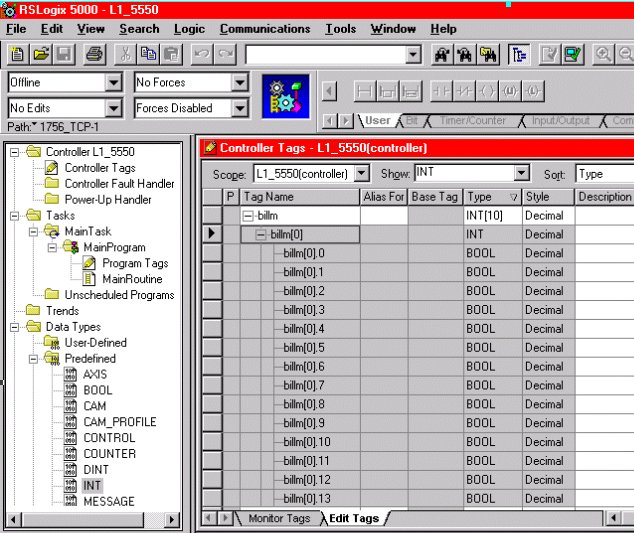Click the Verify routine checkmark icon
This screenshot has height=533, width=634.
click(549, 54)
